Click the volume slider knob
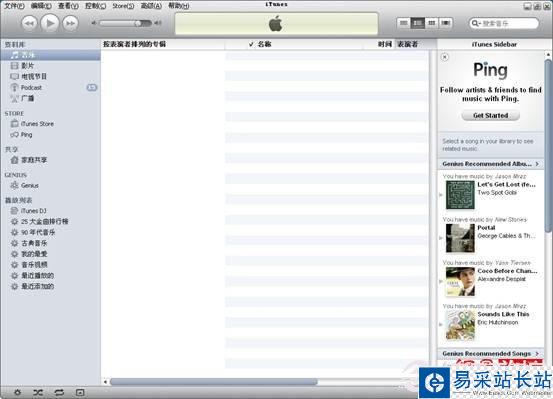553x399 pixels. pos(138,23)
